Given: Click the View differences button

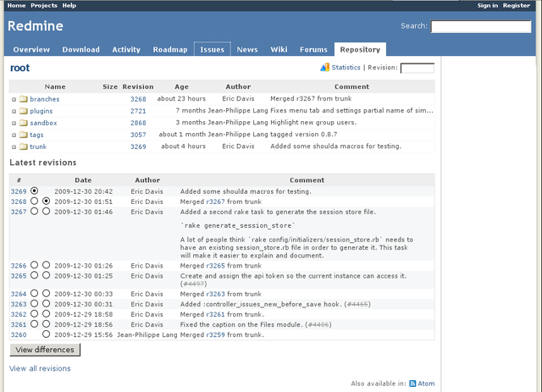Looking at the screenshot, I should coord(45,350).
